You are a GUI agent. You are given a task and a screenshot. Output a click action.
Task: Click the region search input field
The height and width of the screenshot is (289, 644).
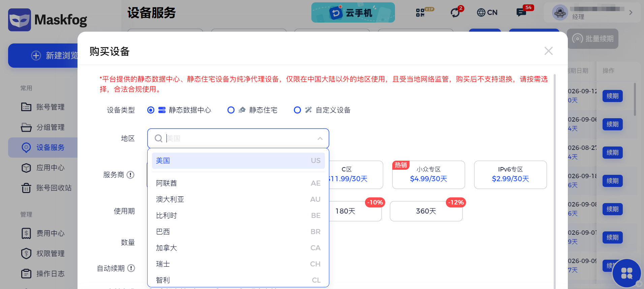pos(238,138)
